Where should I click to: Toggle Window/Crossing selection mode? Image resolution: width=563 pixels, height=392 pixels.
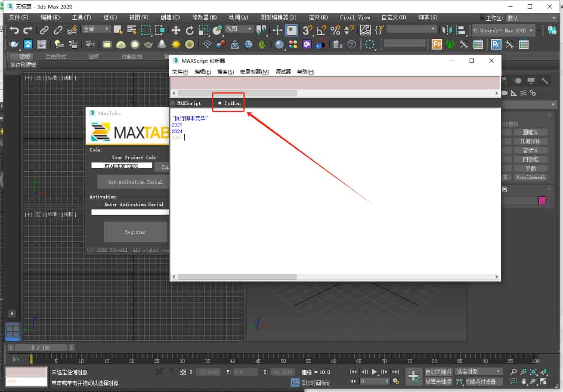coord(160,30)
